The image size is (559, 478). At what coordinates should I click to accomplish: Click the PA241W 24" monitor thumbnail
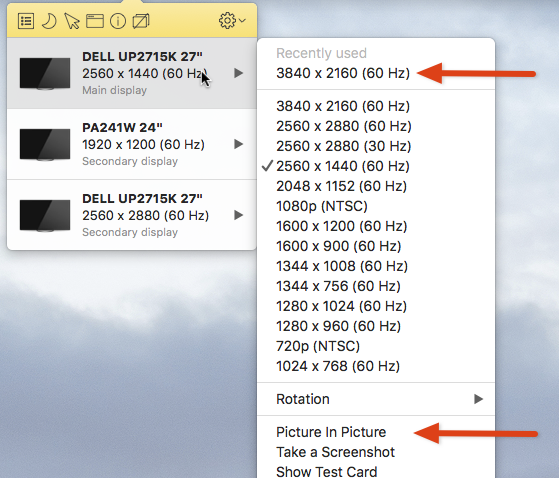pyautogui.click(x=45, y=145)
